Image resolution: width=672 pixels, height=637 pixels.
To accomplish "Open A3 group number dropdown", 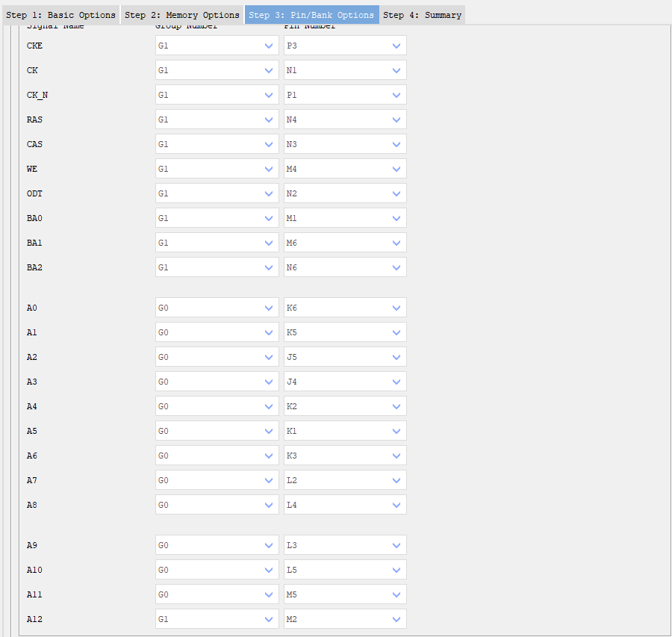I will [217, 382].
